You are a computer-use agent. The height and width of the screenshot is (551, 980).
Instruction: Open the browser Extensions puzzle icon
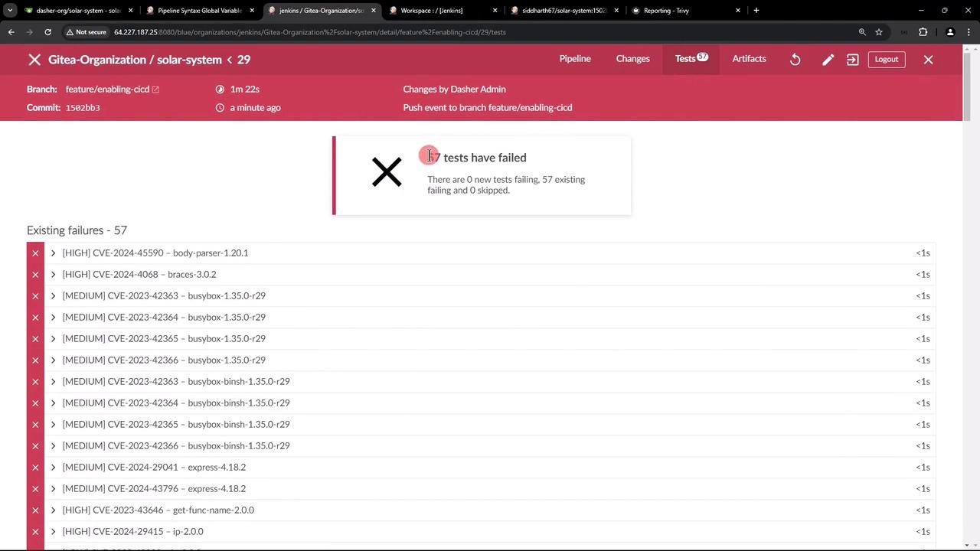coord(923,32)
